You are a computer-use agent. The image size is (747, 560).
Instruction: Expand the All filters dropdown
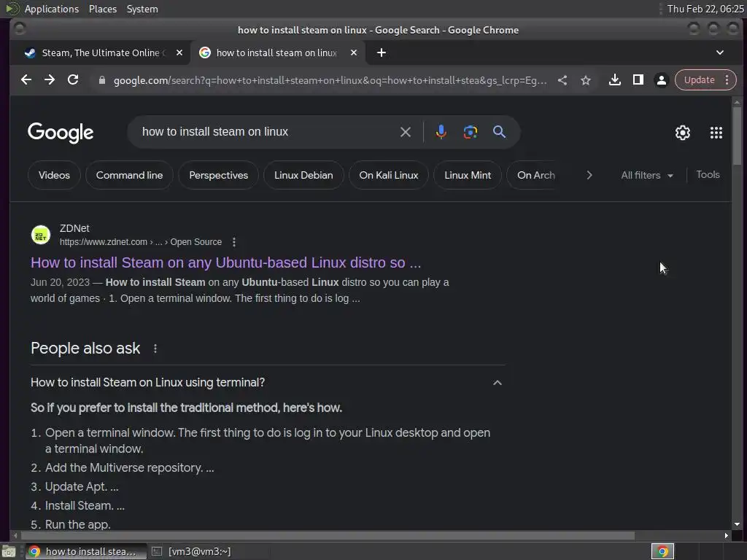(647, 175)
